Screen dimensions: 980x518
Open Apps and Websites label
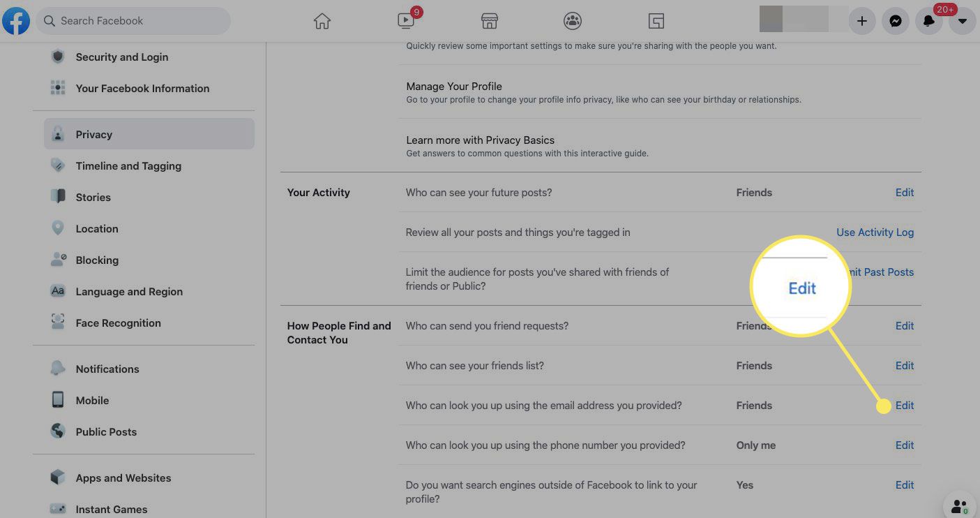click(x=123, y=478)
